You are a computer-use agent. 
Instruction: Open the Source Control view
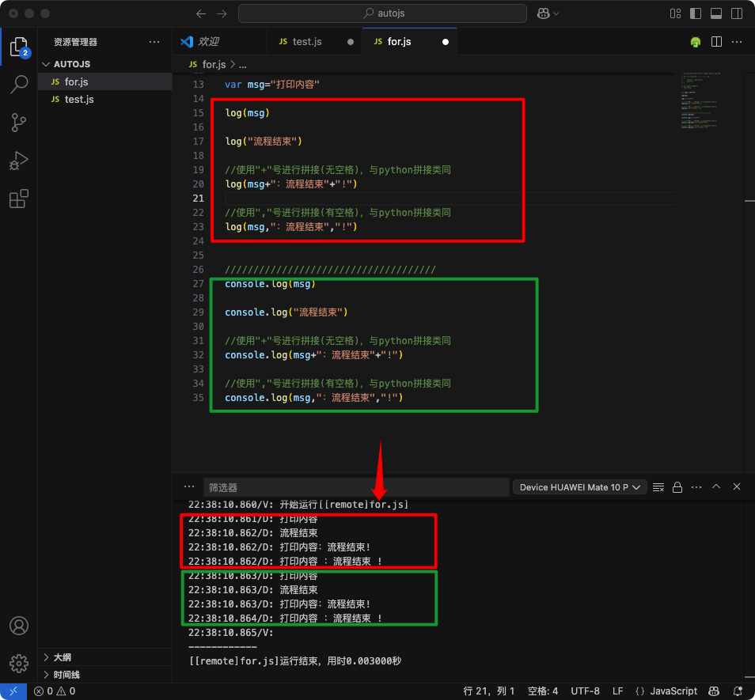point(18,123)
